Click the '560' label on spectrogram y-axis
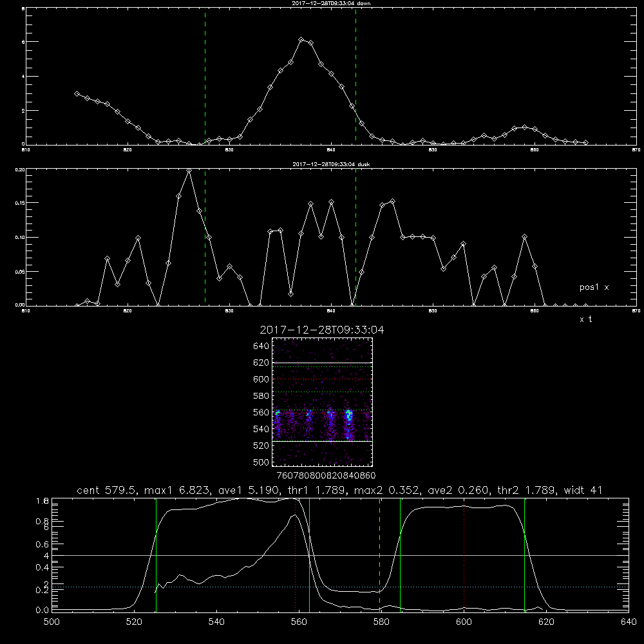The height and width of the screenshot is (644, 644). [261, 412]
